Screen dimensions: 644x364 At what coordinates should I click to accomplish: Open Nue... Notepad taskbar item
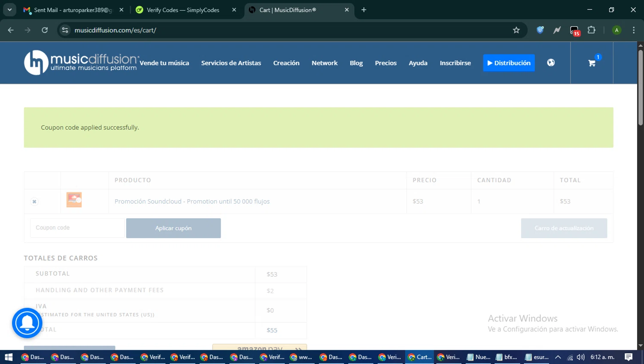478,357
